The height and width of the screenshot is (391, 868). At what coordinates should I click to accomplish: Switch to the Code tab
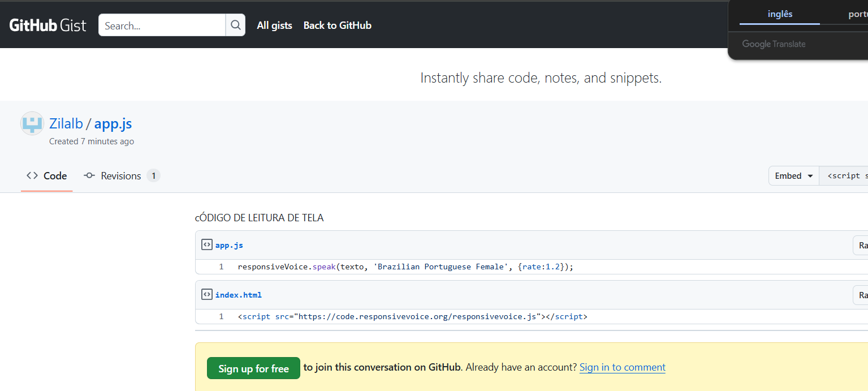pyautogui.click(x=47, y=176)
